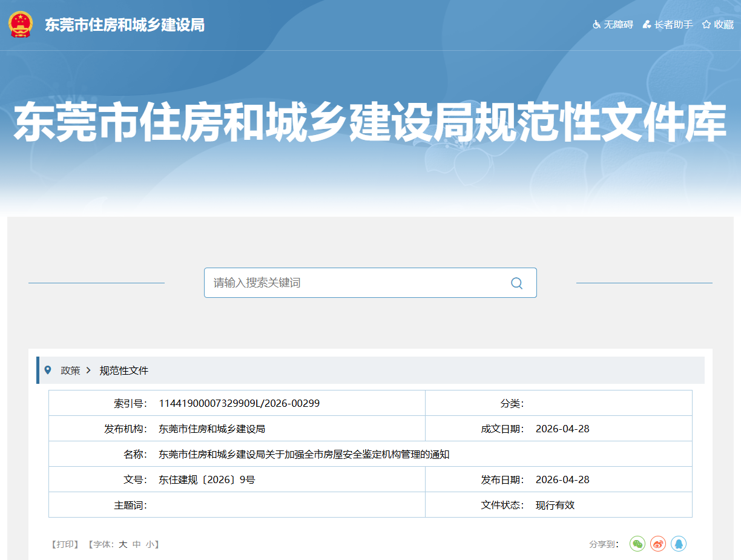This screenshot has width=741, height=560.
Task: Click the location pin breadcrumb icon
Action: (48, 370)
